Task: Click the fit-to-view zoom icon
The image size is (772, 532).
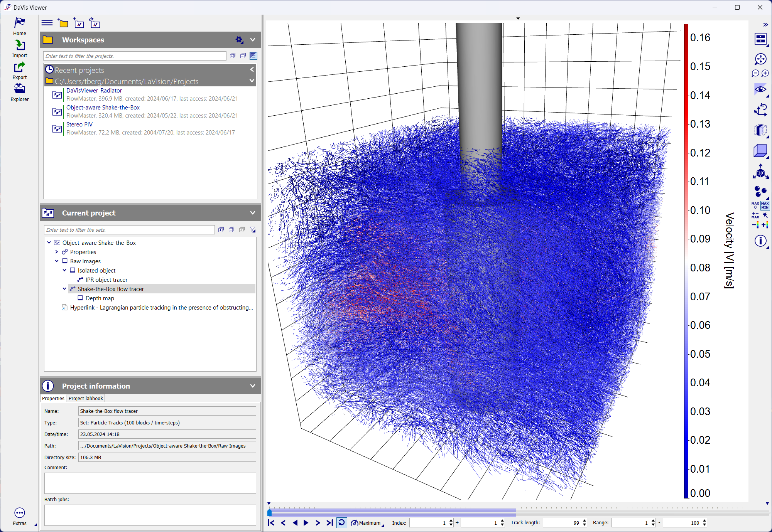Action: click(x=760, y=59)
